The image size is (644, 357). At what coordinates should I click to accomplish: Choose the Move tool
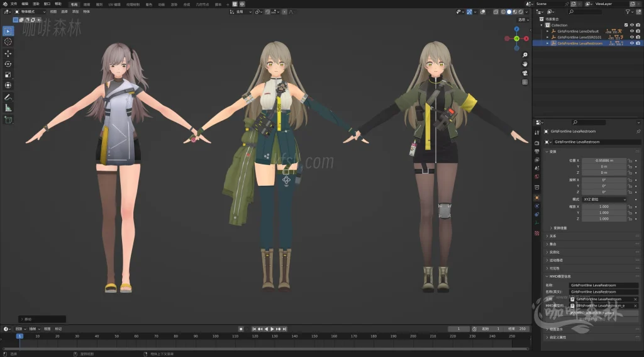(8, 54)
